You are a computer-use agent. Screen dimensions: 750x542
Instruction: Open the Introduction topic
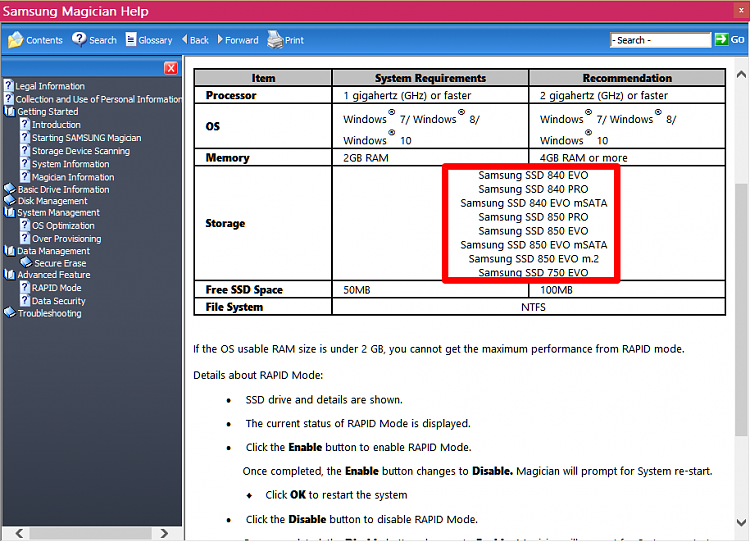[56, 125]
